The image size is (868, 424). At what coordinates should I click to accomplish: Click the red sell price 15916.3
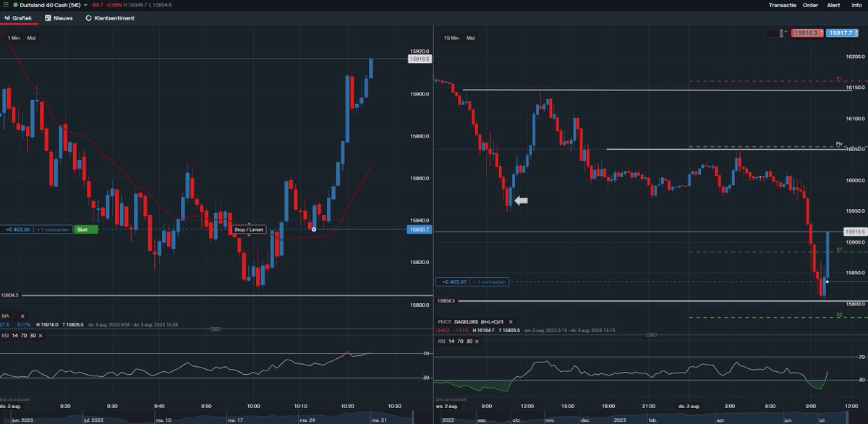click(x=808, y=33)
